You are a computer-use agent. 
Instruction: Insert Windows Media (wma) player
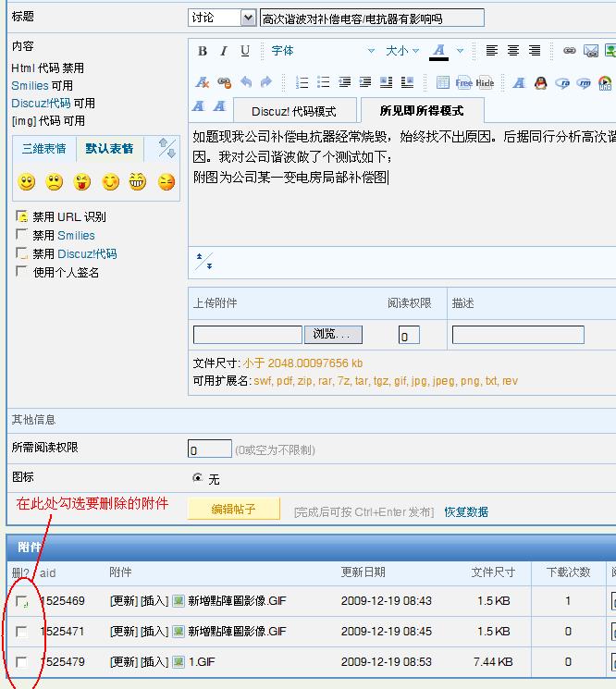(x=605, y=82)
